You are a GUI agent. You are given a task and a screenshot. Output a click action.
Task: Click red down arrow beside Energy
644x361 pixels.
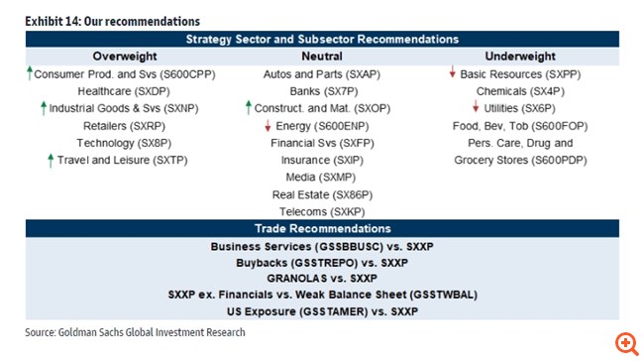(x=268, y=125)
